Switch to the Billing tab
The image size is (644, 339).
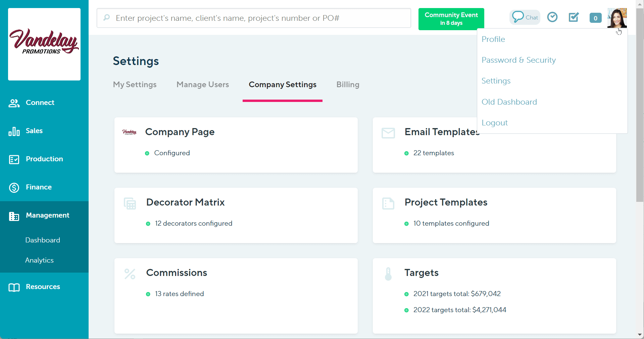point(348,84)
